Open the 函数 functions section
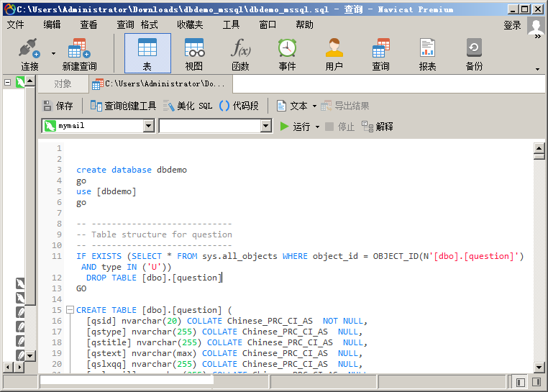The width and height of the screenshot is (548, 392). pos(240,54)
